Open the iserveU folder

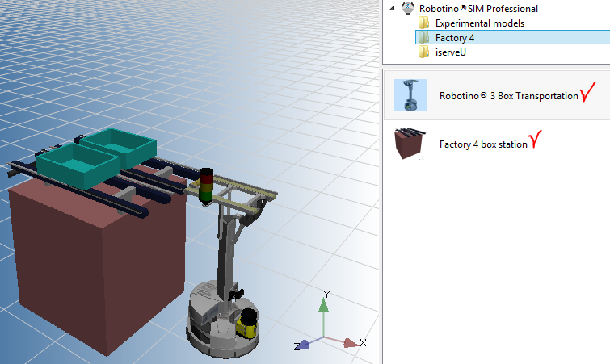451,52
